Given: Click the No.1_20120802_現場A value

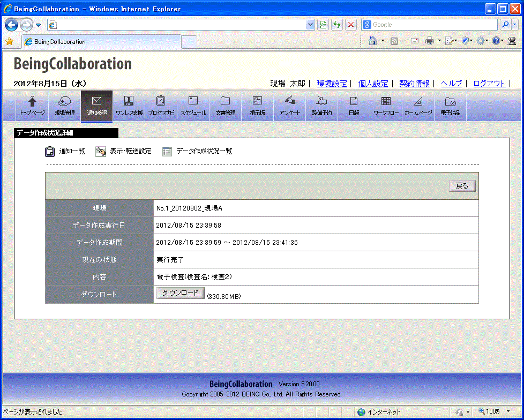Looking at the screenshot, I should click(189, 208).
